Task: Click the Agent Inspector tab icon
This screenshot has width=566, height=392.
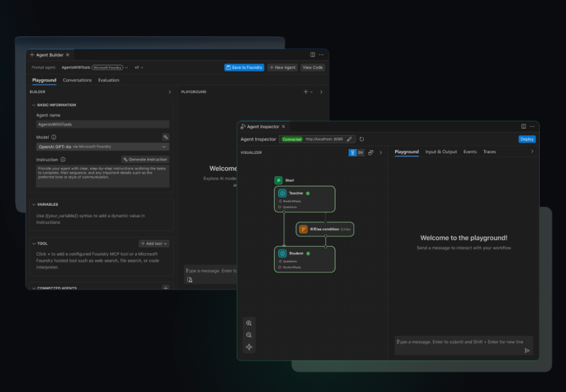Action: (243, 126)
